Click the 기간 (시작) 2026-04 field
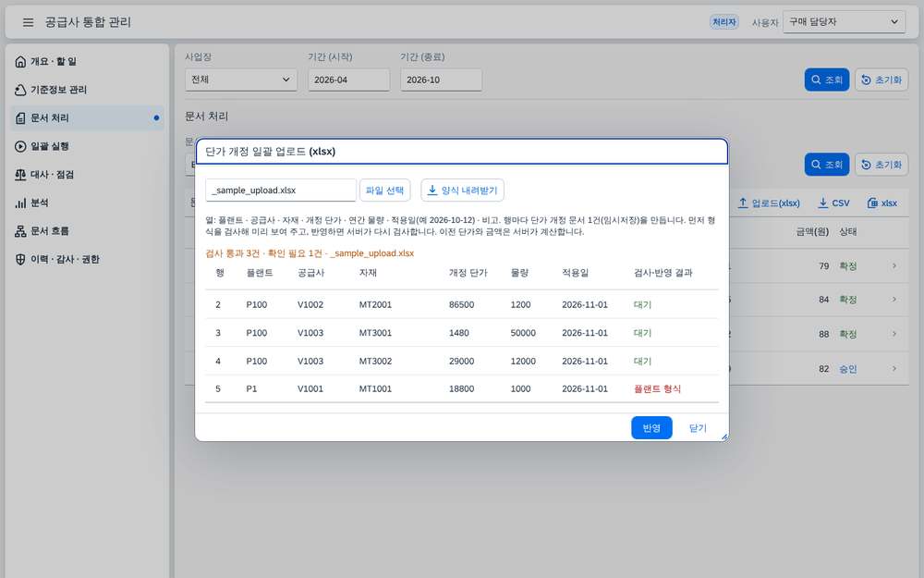Screen dimensions: 924x578 349,80
